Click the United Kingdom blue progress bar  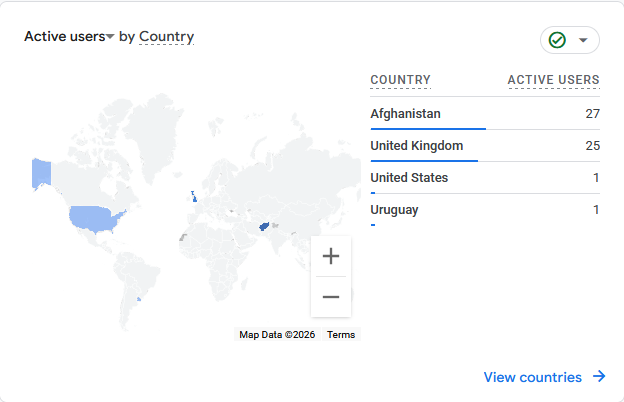pyautogui.click(x=424, y=161)
